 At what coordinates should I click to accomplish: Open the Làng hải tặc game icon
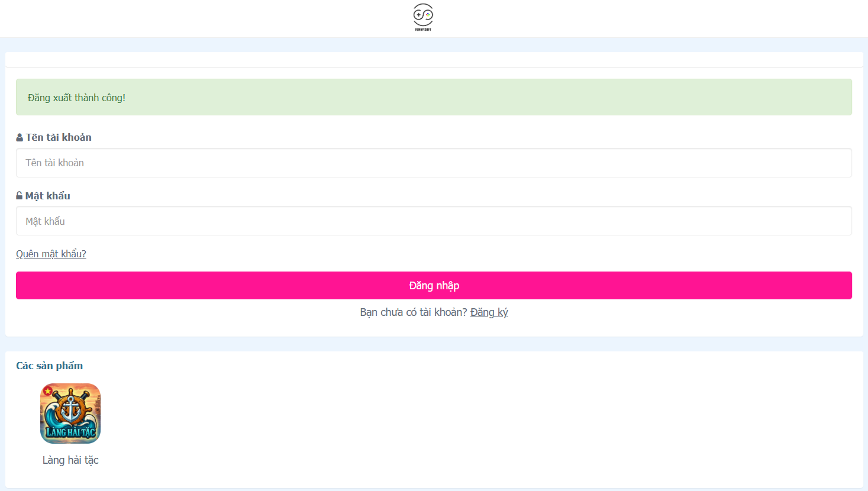[70, 414]
